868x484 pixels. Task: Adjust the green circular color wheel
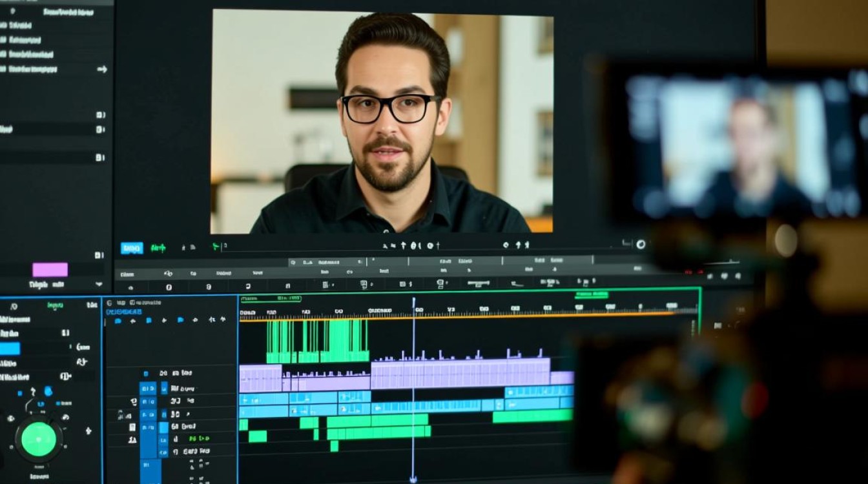pyautogui.click(x=39, y=439)
